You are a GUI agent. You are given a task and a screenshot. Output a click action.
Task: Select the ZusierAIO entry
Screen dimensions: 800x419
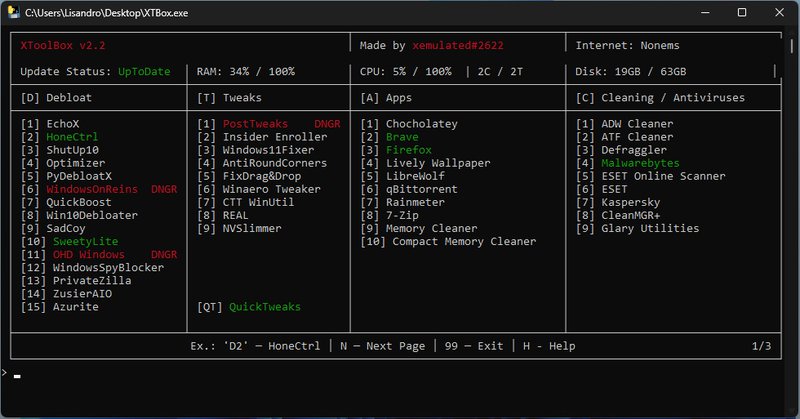(66, 293)
